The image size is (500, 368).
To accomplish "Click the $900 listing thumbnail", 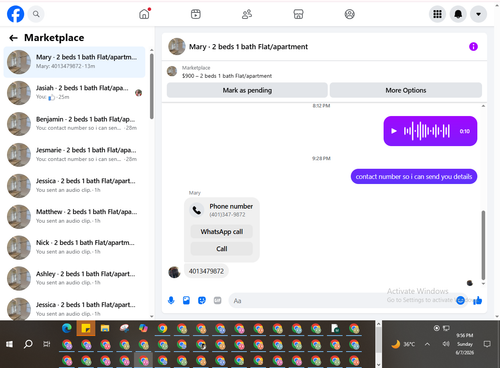I will pos(172,71).
